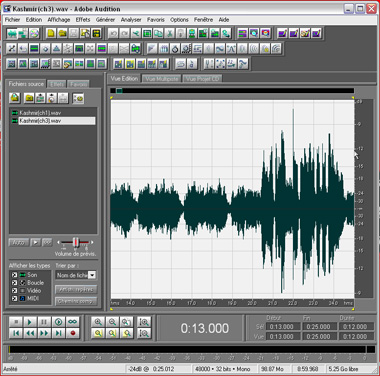Switch to the Vue Multipiste tab
The height and width of the screenshot is (376, 380).
point(162,79)
